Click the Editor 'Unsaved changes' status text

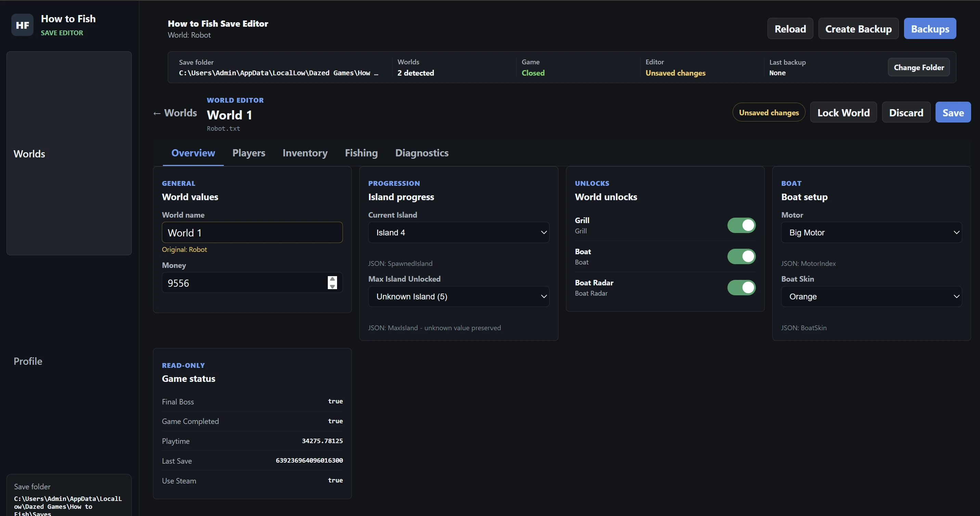[675, 73]
